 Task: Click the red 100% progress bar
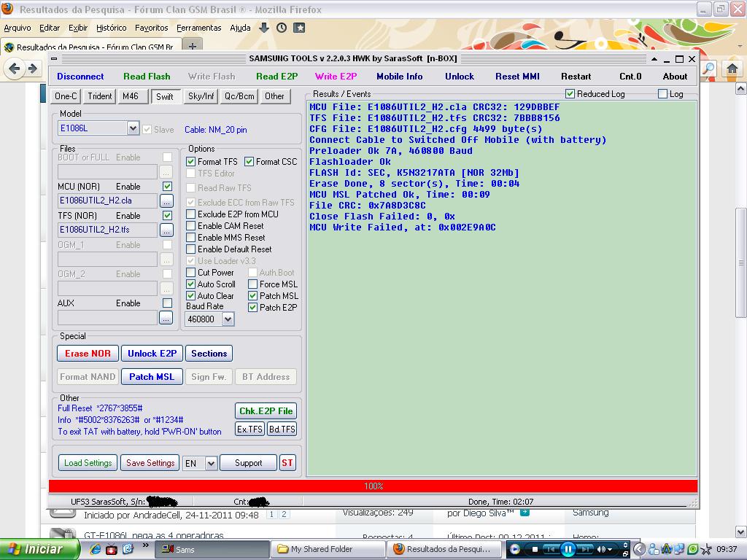click(373, 486)
